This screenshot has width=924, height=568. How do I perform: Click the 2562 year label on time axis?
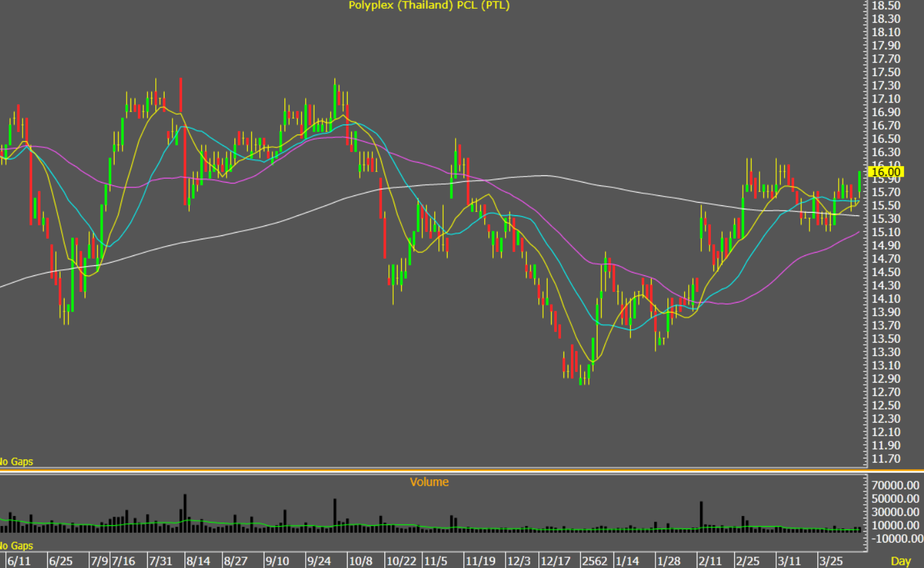[594, 560]
